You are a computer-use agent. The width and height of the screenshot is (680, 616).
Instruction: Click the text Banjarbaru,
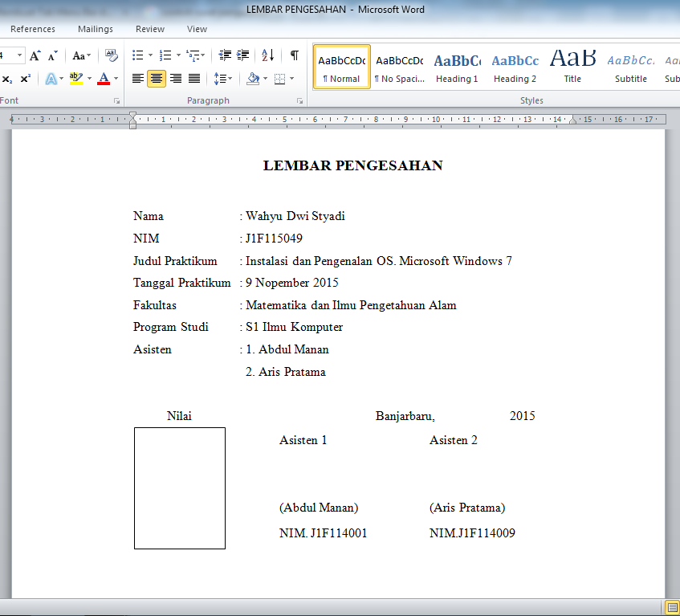click(405, 415)
